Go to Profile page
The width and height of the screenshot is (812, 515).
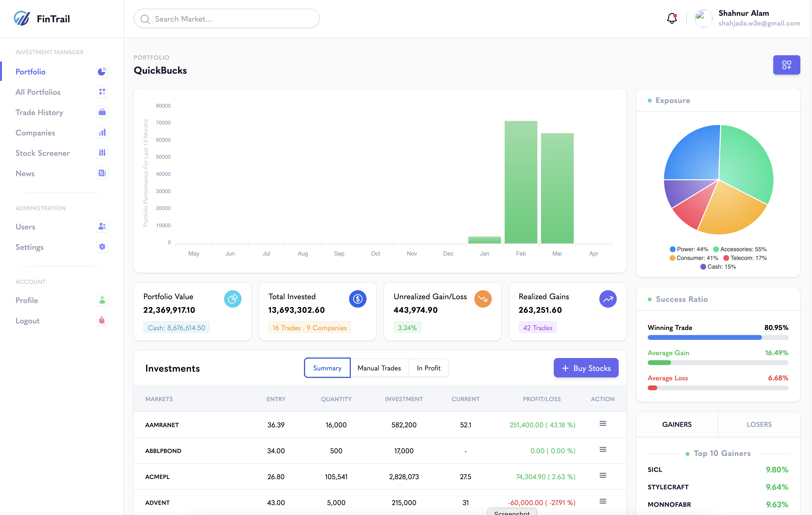tap(27, 300)
